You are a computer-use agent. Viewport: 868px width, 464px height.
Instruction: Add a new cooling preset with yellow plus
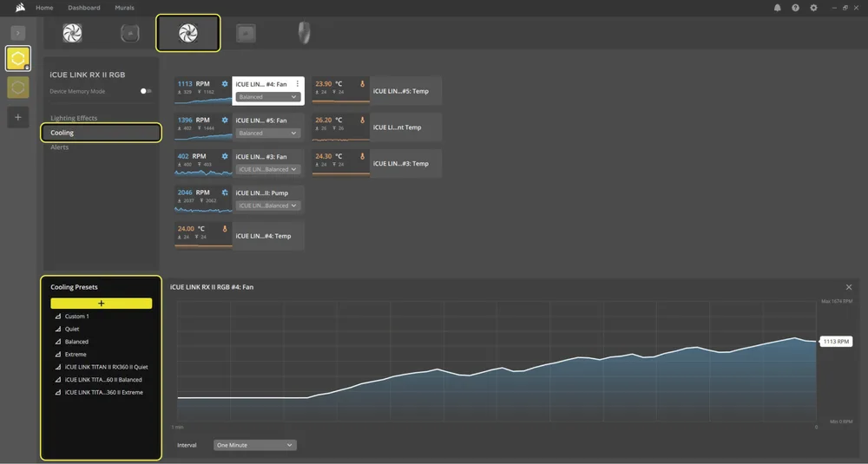[x=102, y=303]
